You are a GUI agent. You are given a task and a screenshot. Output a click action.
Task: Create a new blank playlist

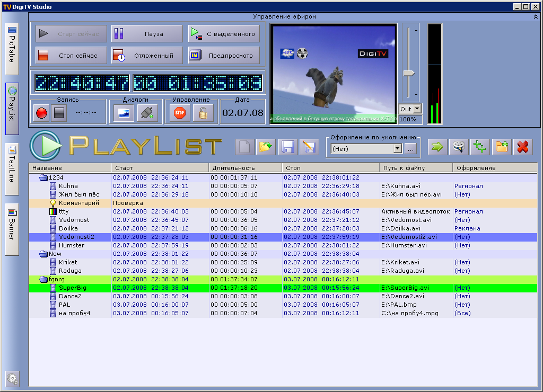click(x=244, y=147)
